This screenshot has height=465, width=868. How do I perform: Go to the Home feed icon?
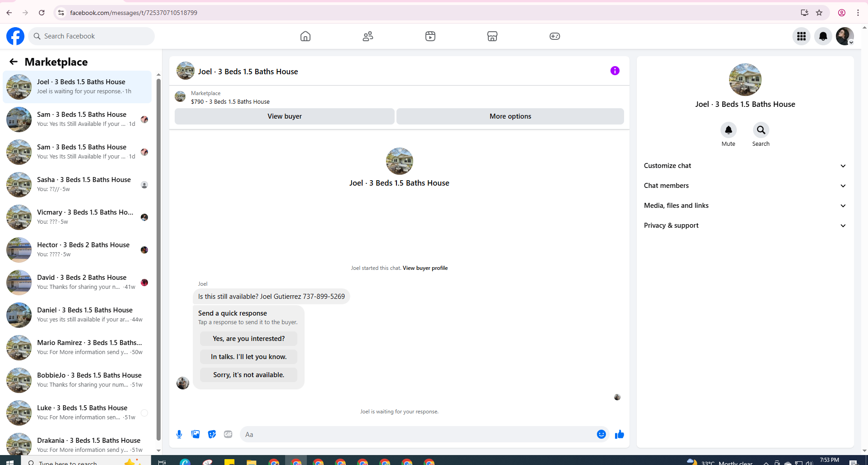point(305,36)
